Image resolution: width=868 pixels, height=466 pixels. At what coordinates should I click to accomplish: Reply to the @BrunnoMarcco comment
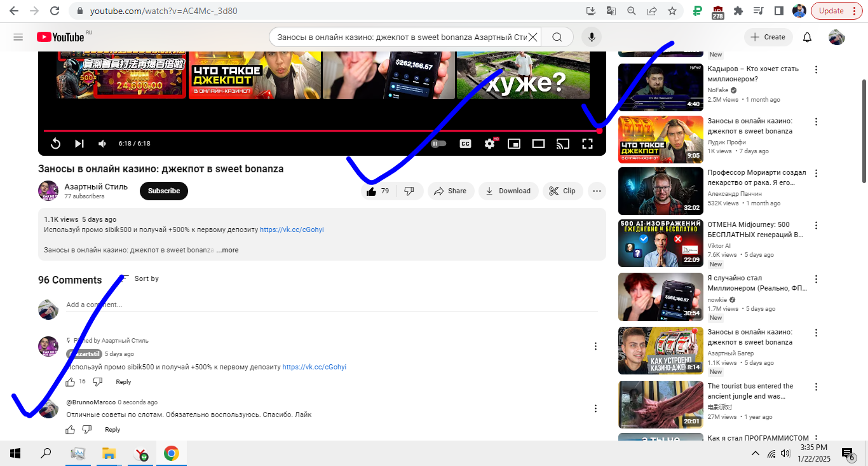112,430
